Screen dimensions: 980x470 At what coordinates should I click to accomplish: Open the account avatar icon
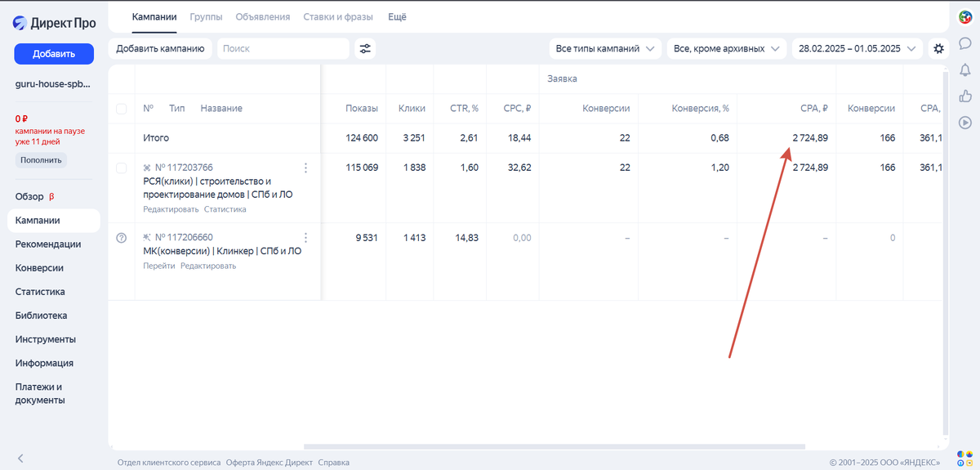tap(964, 16)
